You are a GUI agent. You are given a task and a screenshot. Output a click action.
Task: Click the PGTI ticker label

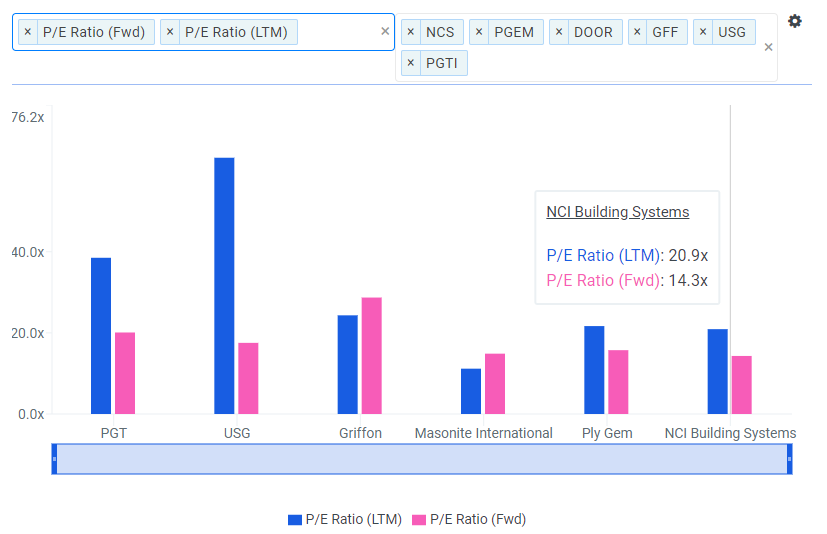point(441,63)
